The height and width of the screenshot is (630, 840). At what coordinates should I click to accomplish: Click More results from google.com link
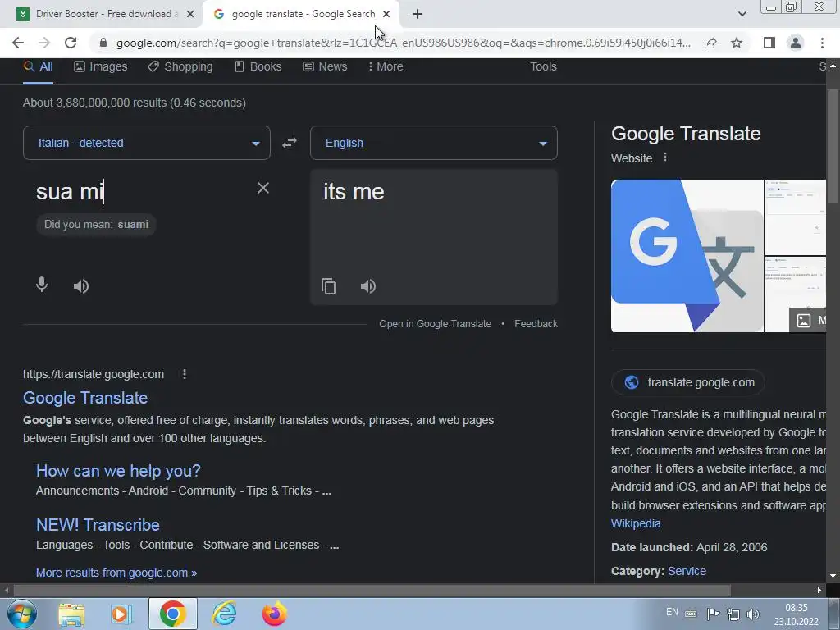(x=116, y=573)
